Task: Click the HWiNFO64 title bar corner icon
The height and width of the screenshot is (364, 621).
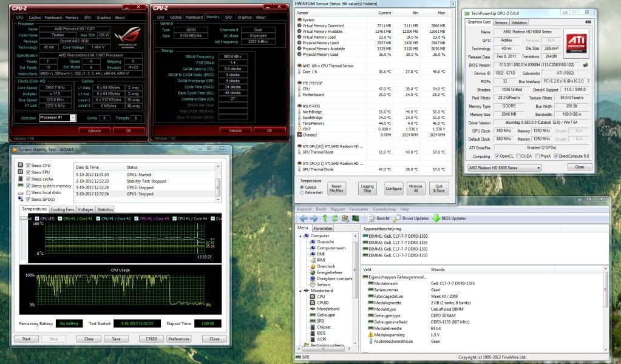Action: click(452, 4)
